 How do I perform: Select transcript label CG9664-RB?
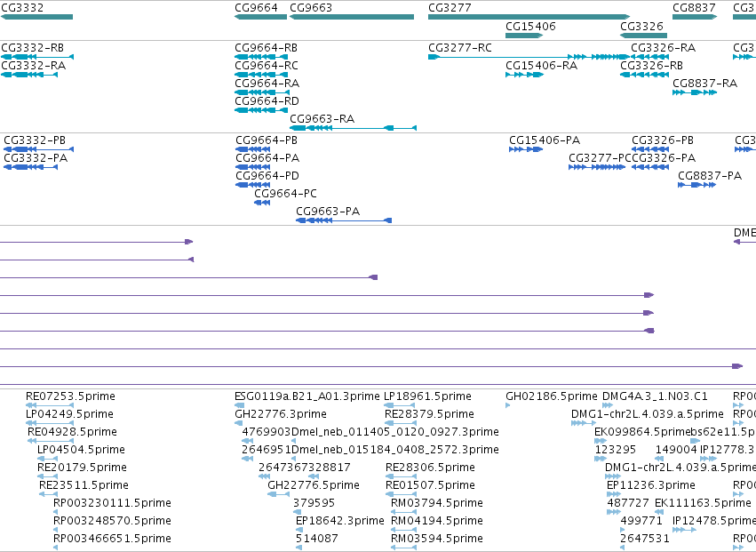click(x=267, y=48)
